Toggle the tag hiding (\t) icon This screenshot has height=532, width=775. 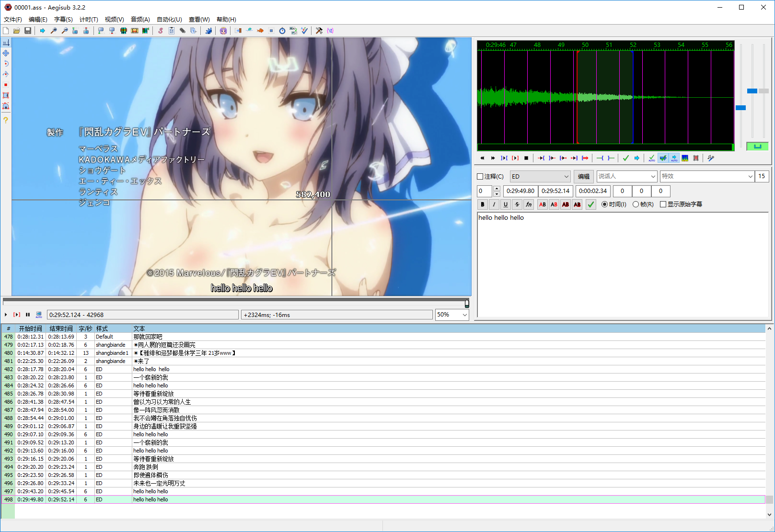[x=330, y=31]
